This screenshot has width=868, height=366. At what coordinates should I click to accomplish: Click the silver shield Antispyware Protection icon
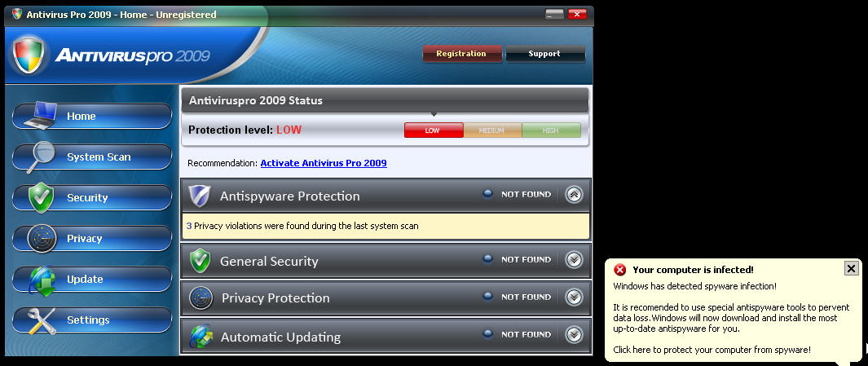(x=200, y=196)
